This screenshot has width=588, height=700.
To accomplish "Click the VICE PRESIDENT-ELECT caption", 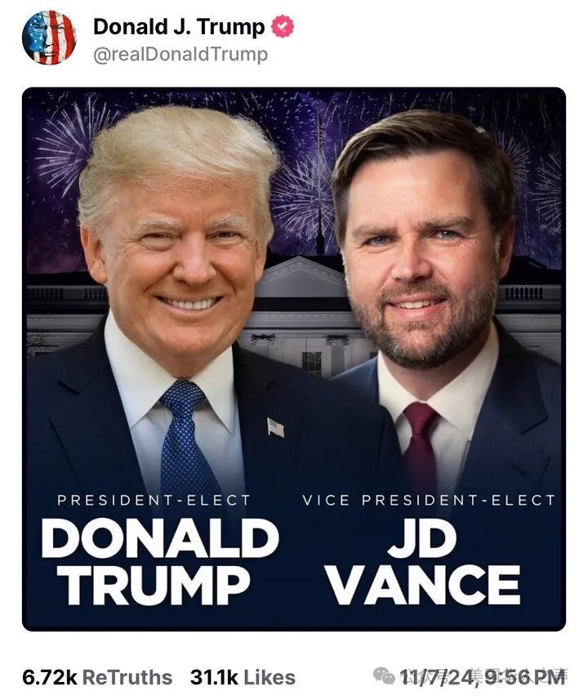I will [428, 500].
